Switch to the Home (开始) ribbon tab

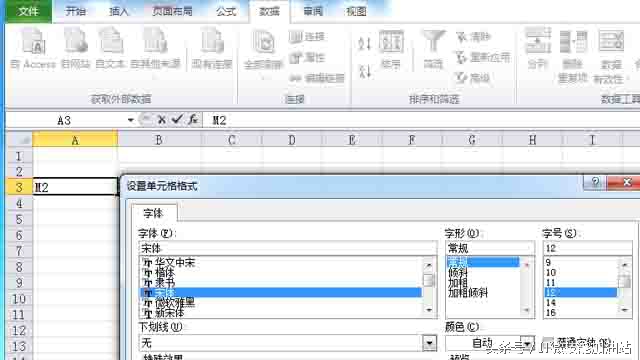76,11
